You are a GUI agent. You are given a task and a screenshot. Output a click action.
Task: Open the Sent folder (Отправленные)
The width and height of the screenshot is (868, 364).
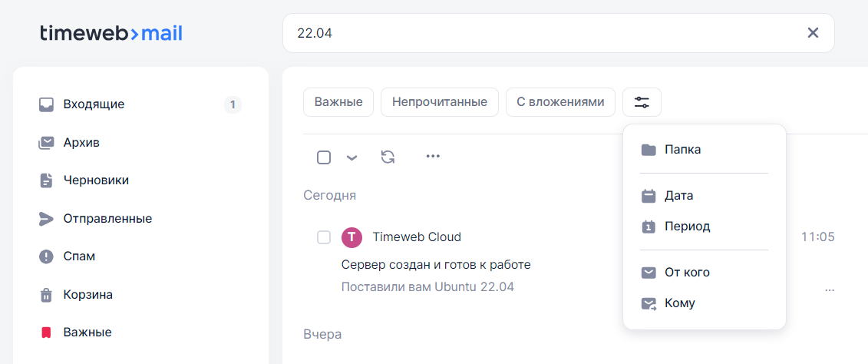click(107, 219)
